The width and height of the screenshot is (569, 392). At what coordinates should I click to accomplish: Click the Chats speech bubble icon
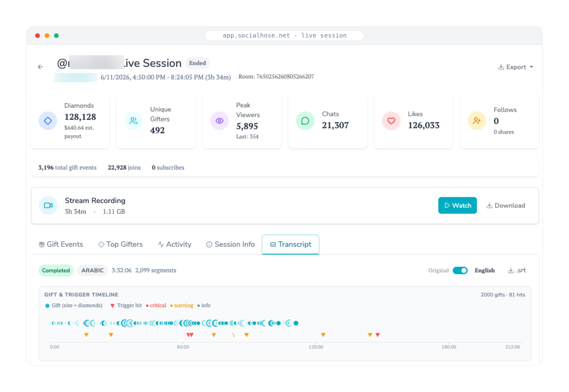[x=305, y=121]
